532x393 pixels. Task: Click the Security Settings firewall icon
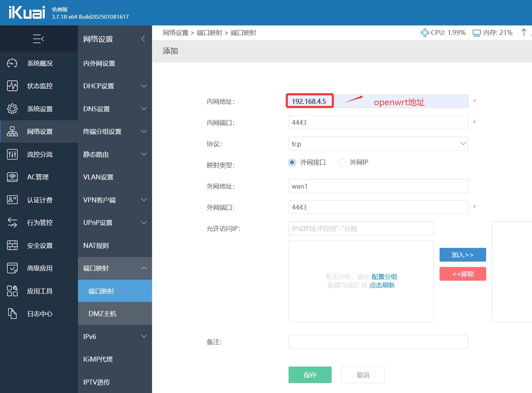[x=12, y=245]
